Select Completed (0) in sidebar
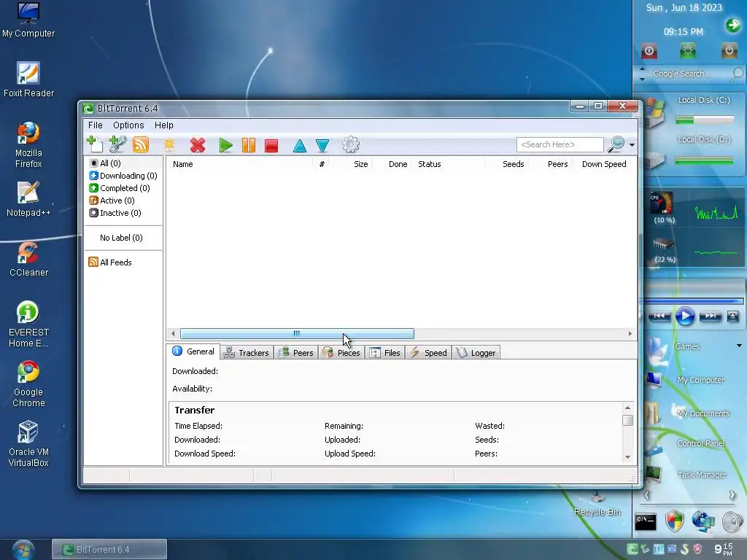This screenshot has height=560, width=747. coord(120,188)
